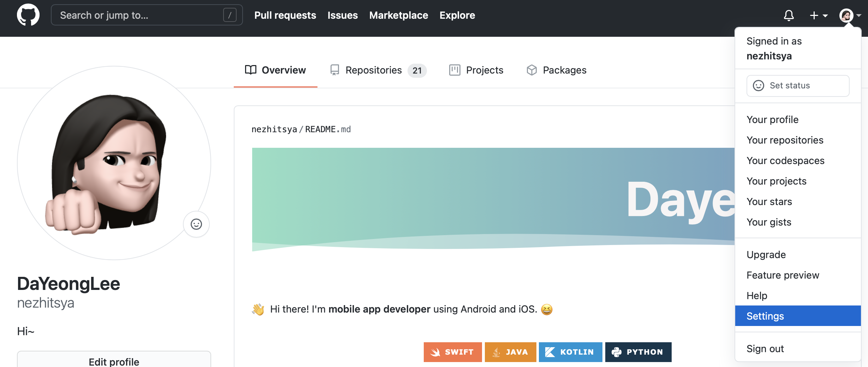Open Settings from the user menu
The height and width of the screenshot is (367, 868).
798,316
